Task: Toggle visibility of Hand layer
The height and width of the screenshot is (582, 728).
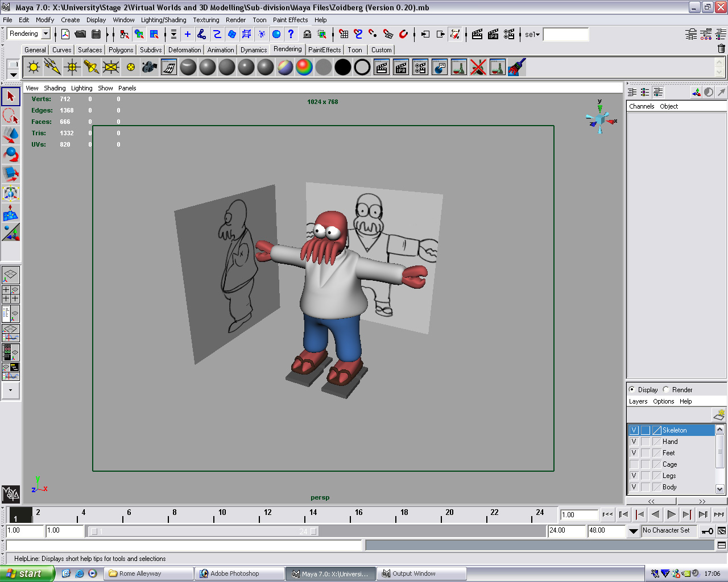Action: [x=634, y=442]
